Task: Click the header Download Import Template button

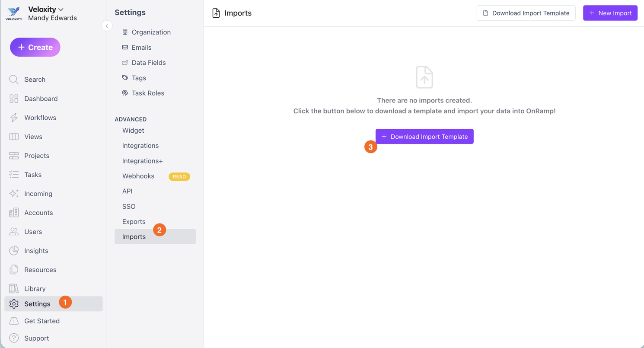Action: (x=526, y=13)
